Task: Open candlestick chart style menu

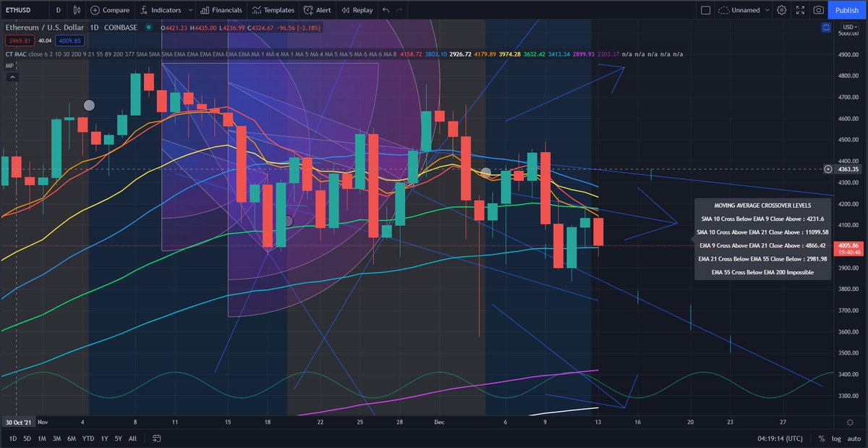Action: [x=77, y=10]
